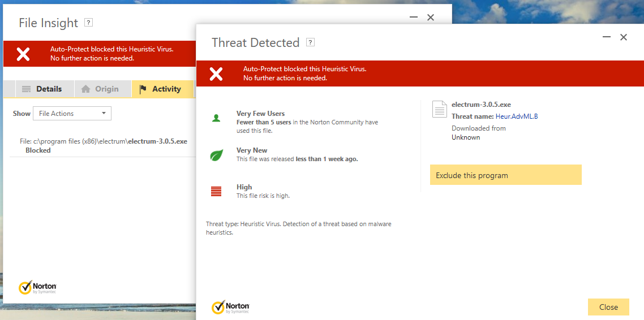Open the File Actions dropdown
The height and width of the screenshot is (320, 644).
[72, 114]
